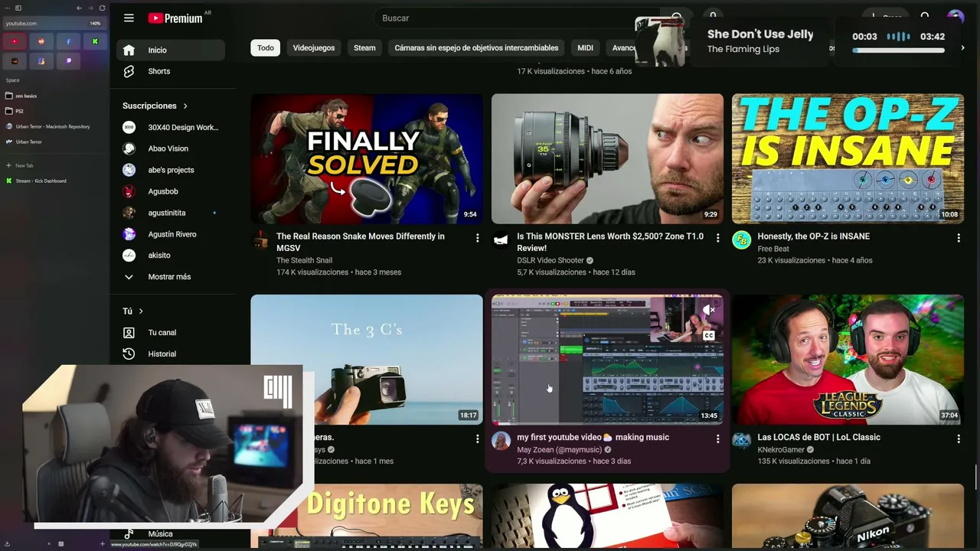Focus the youtube.com address bar

coord(54,23)
